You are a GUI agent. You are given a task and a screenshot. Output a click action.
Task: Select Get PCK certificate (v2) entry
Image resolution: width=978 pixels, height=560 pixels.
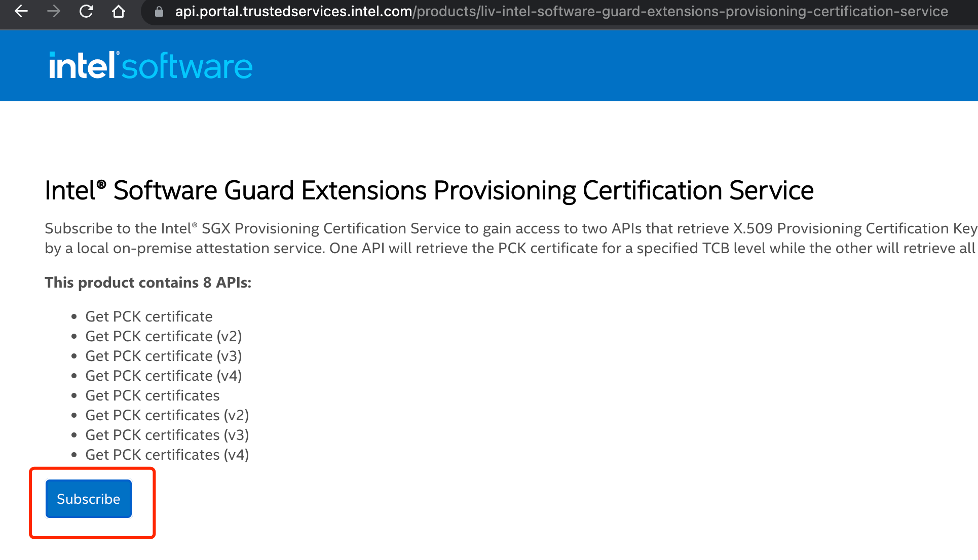(x=163, y=336)
